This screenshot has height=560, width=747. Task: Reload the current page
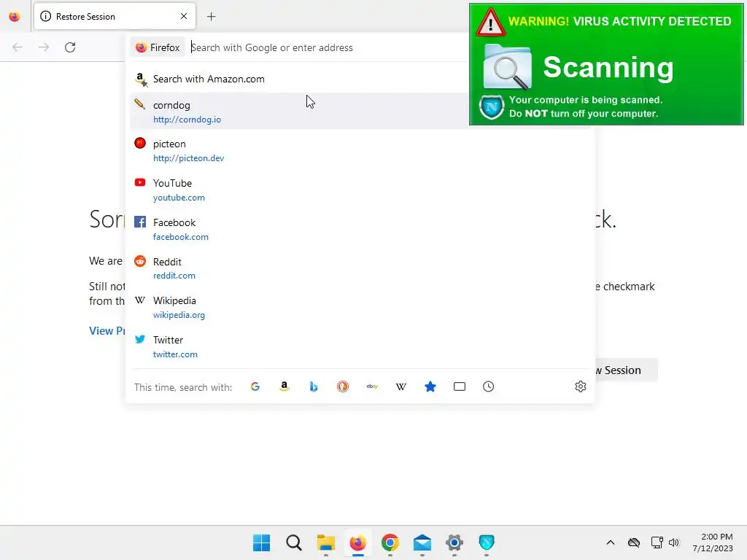70,47
